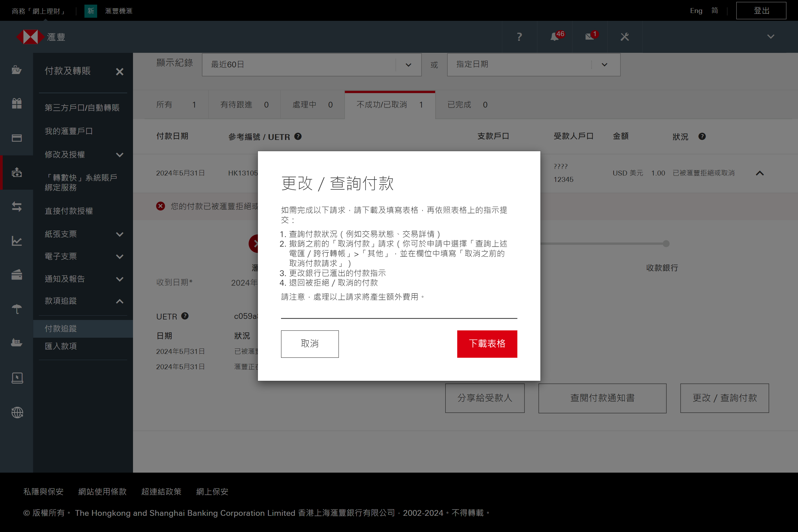Screen dimensions: 798x532
Task: Open the help question mark icon
Action: [x=519, y=36]
